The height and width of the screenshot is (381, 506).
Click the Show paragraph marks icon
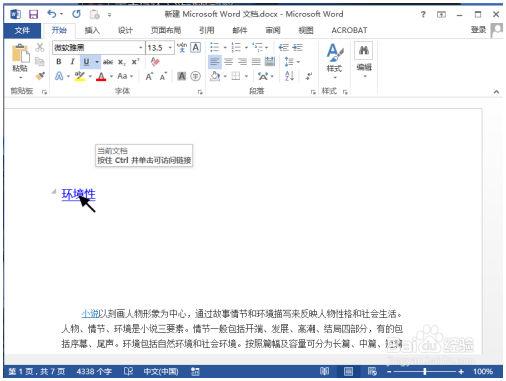tap(309, 76)
